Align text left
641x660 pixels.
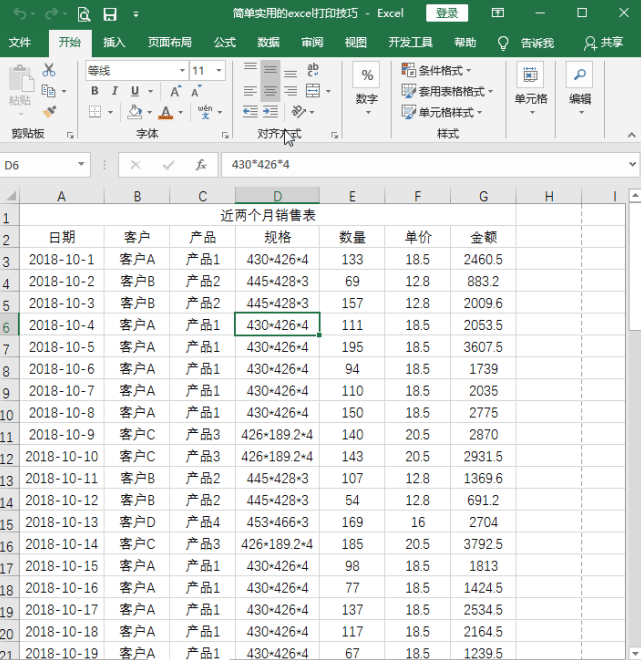[250, 91]
